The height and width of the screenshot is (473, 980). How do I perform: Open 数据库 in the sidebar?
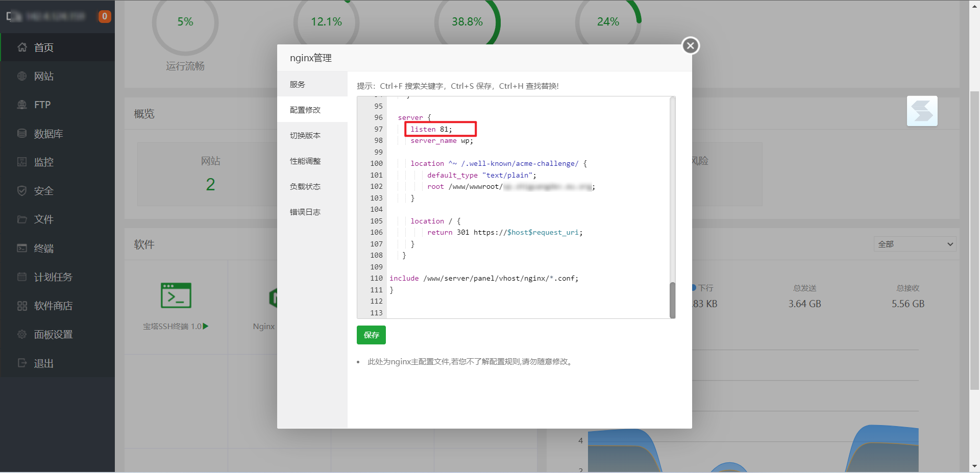point(57,133)
